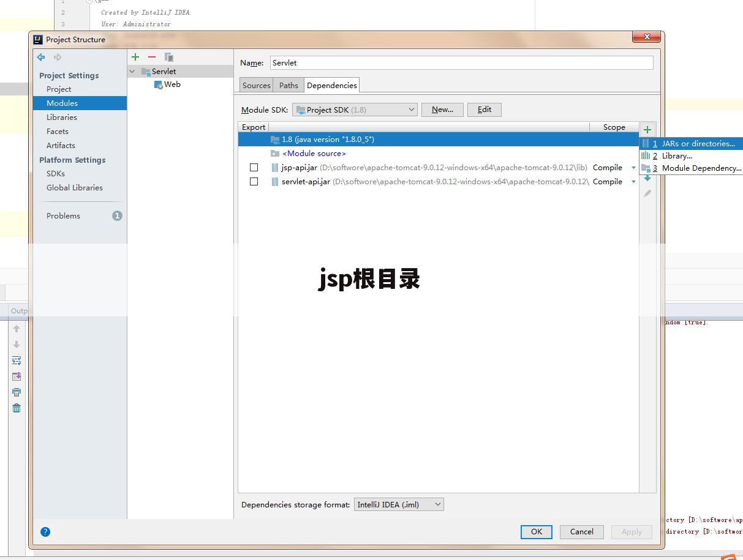743x560 pixels.
Task: Select the 1.8 java version dependency row
Action: pyautogui.click(x=438, y=139)
